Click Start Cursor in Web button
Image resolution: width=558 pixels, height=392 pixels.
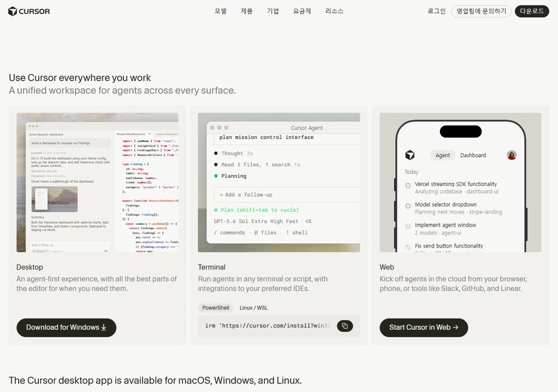(x=424, y=328)
